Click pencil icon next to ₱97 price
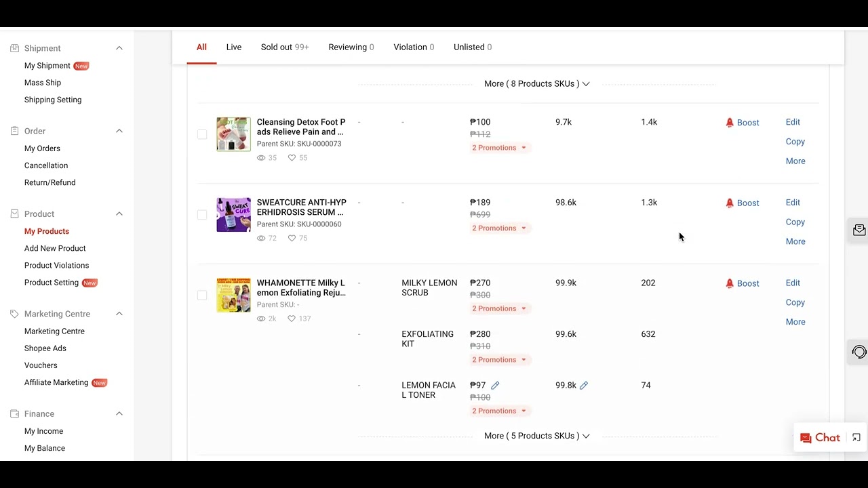 pyautogui.click(x=495, y=385)
